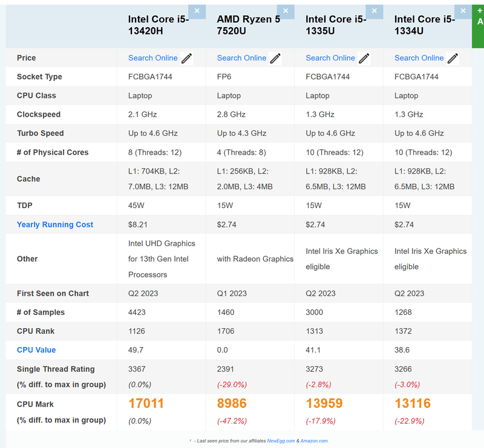Click the 2.8 GHz clockspeed value
484x448 pixels.
click(x=231, y=114)
